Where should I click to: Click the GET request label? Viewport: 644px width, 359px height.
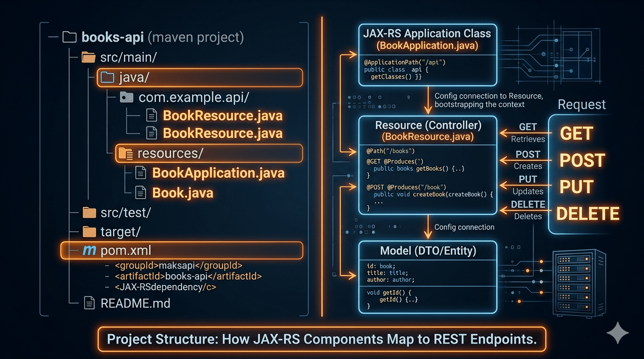coord(577,134)
